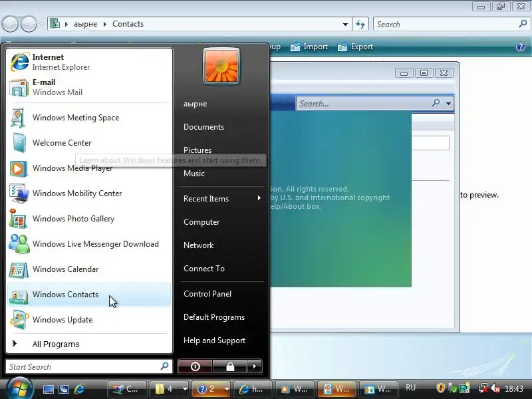
Task: Click security shield tray icon
Action: tap(440, 388)
